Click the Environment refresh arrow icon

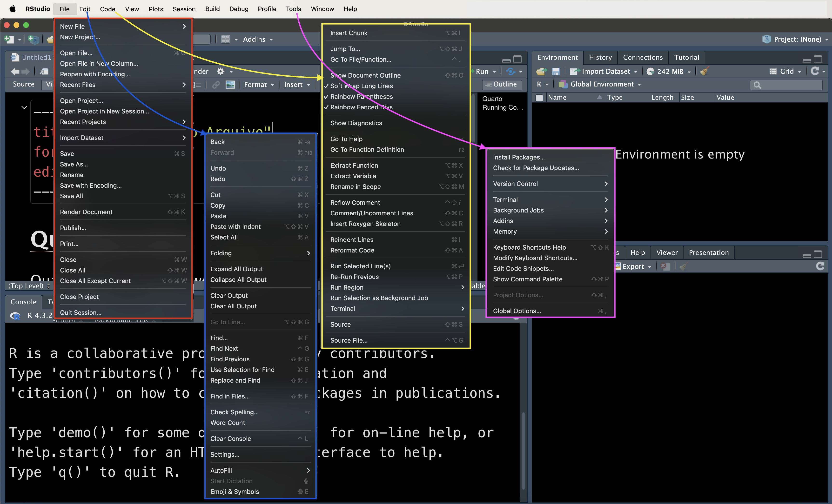[x=815, y=71]
